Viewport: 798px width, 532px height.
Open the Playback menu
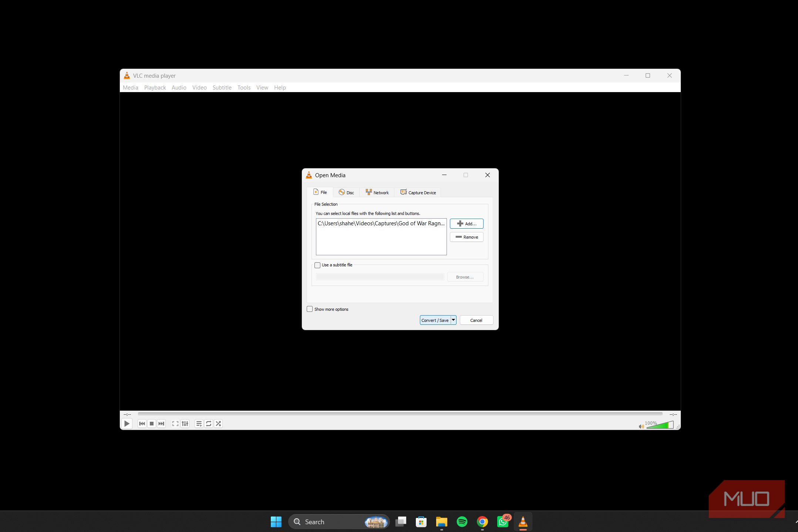[x=155, y=87]
